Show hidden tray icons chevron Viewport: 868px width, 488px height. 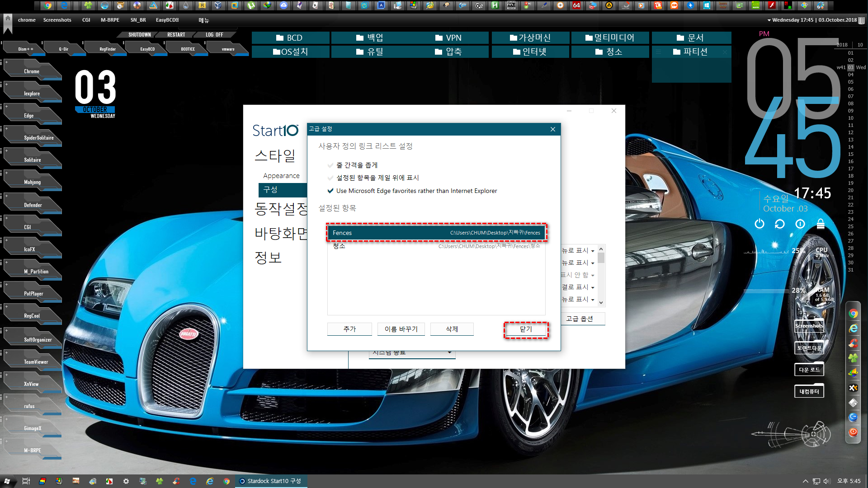[x=805, y=481]
